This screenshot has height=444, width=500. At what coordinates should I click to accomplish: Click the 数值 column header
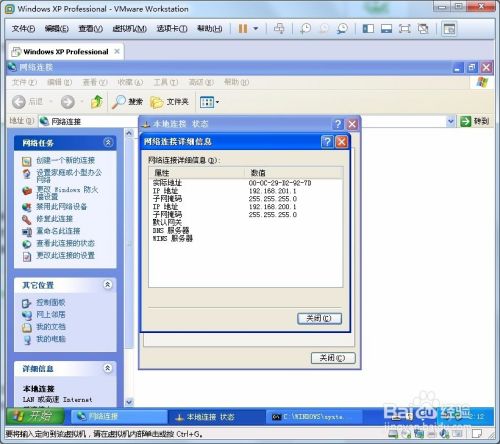(x=294, y=173)
